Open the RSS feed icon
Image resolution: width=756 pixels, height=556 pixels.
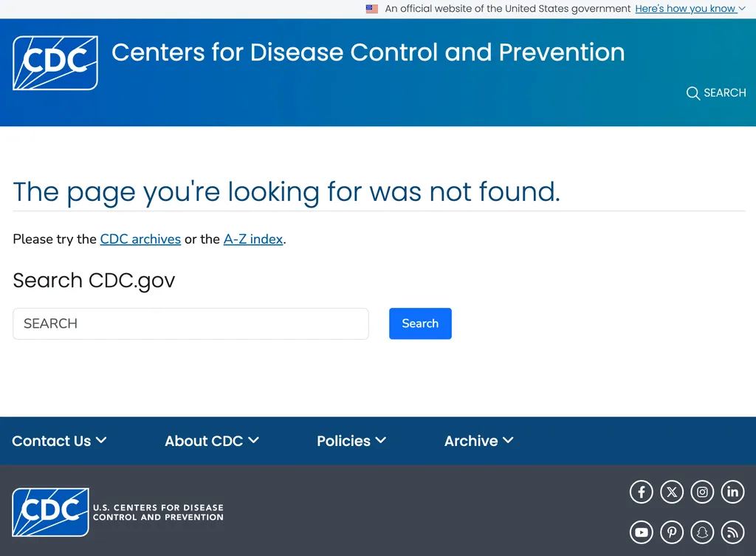pyautogui.click(x=732, y=532)
